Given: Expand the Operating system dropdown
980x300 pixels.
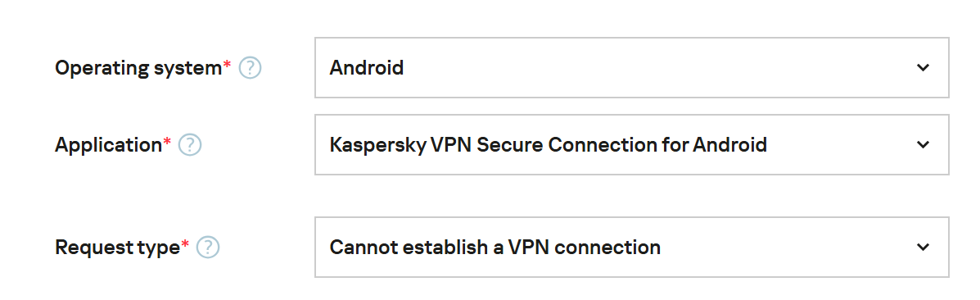Looking at the screenshot, I should tap(632, 68).
